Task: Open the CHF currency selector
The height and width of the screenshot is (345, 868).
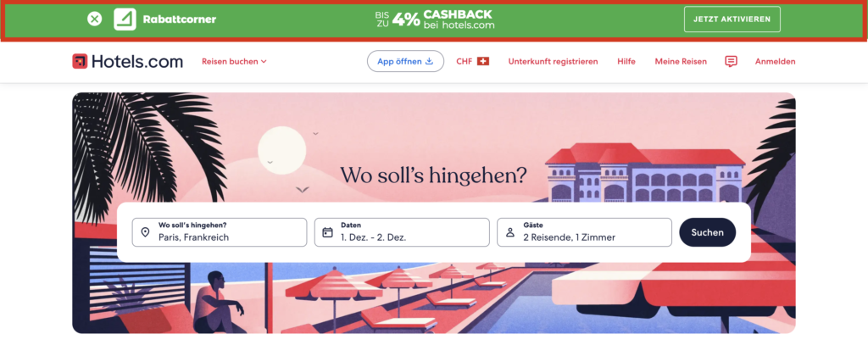Action: point(473,62)
